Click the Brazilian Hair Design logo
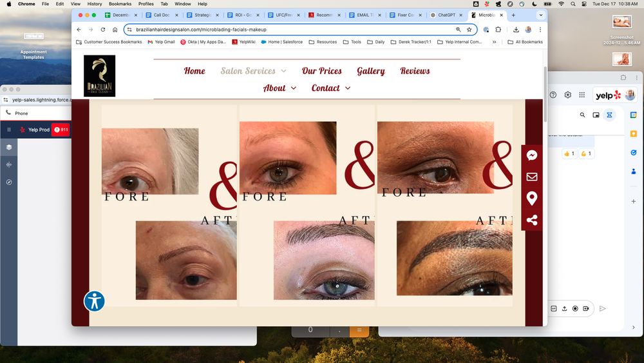 (99, 76)
